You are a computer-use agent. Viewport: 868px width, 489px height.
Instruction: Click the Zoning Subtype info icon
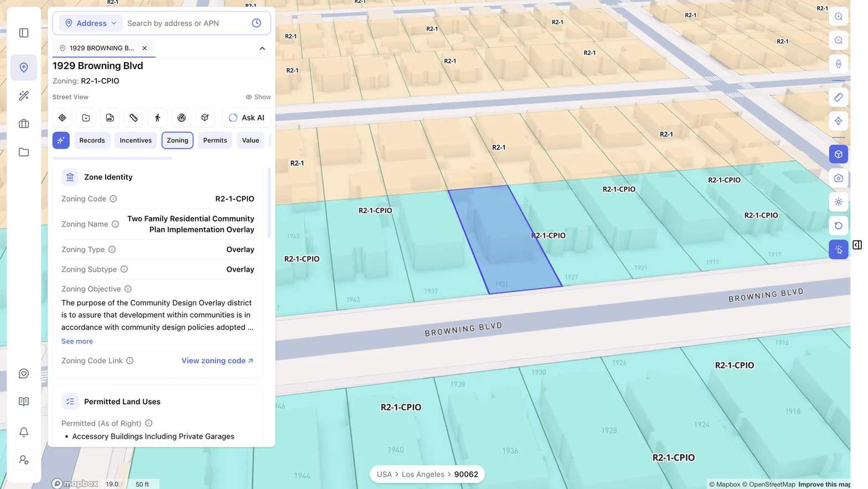click(x=124, y=270)
